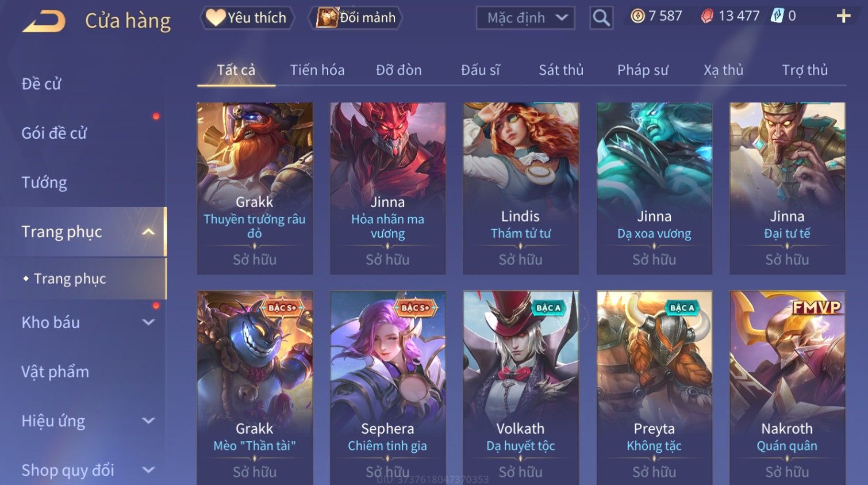This screenshot has height=485, width=868.
Task: Tap the plus icon to add currency
Action: 843,16
